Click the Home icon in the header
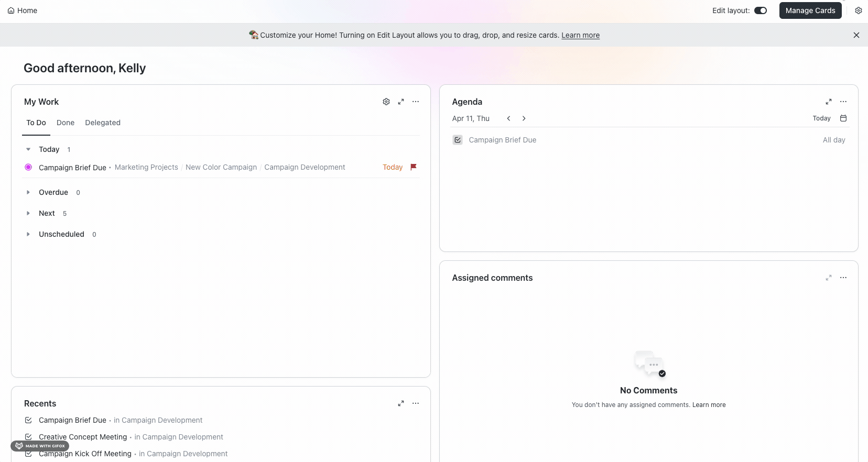 pos(11,10)
